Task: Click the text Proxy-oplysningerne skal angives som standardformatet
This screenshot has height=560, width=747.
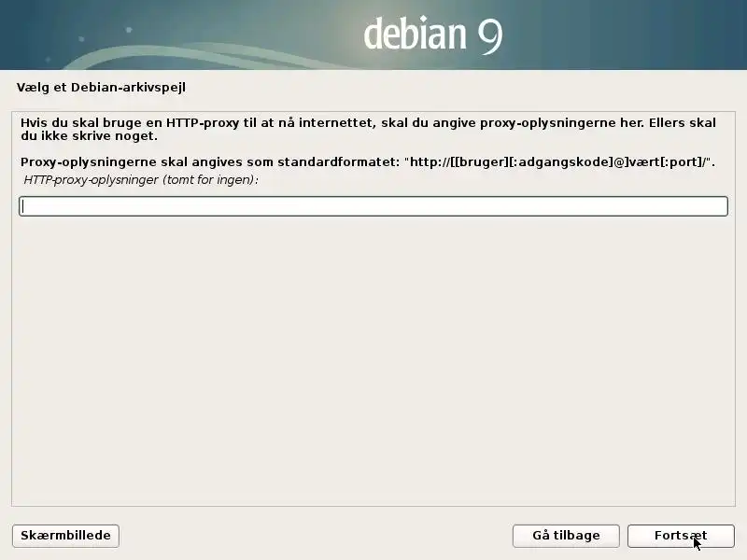Action: point(210,162)
